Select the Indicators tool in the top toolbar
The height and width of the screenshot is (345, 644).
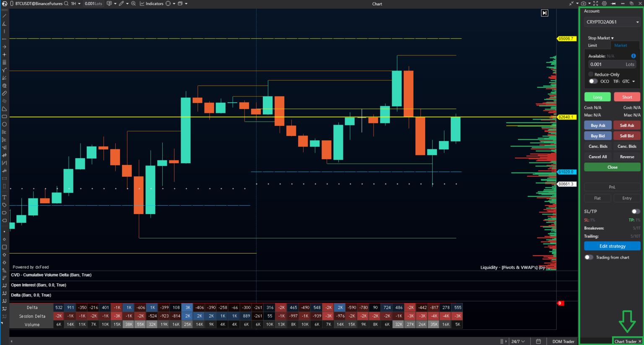click(x=152, y=4)
